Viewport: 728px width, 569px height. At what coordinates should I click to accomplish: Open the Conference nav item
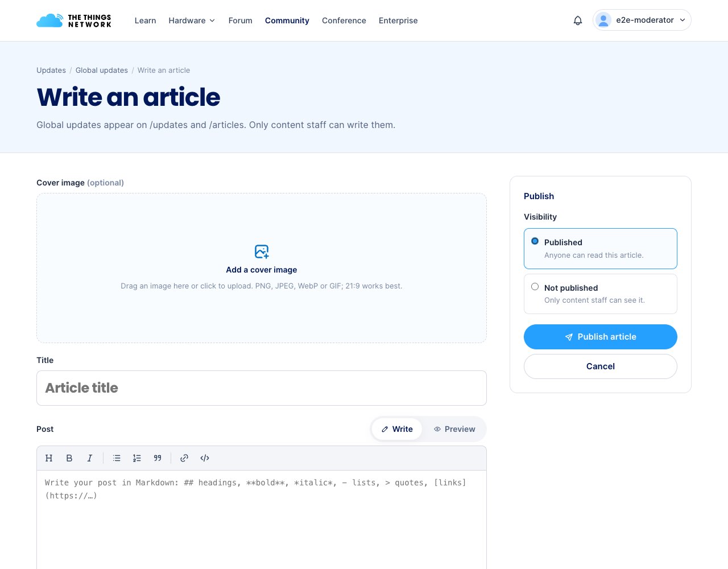click(344, 20)
